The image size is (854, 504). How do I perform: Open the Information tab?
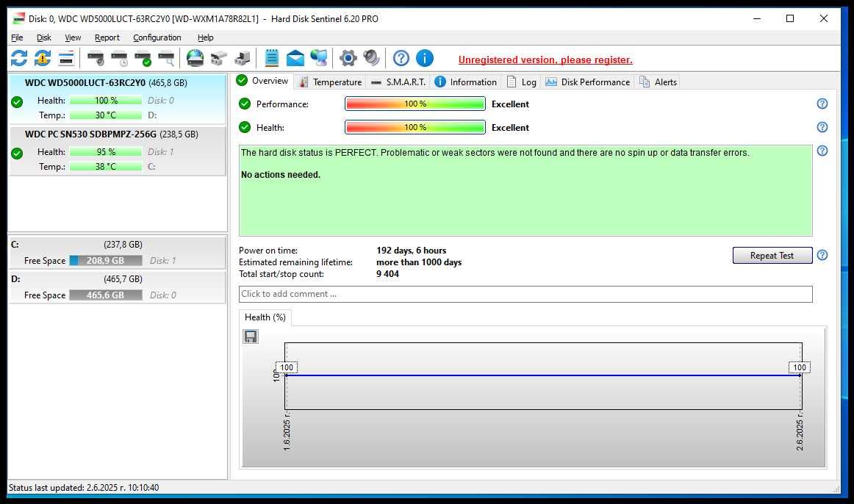(466, 82)
